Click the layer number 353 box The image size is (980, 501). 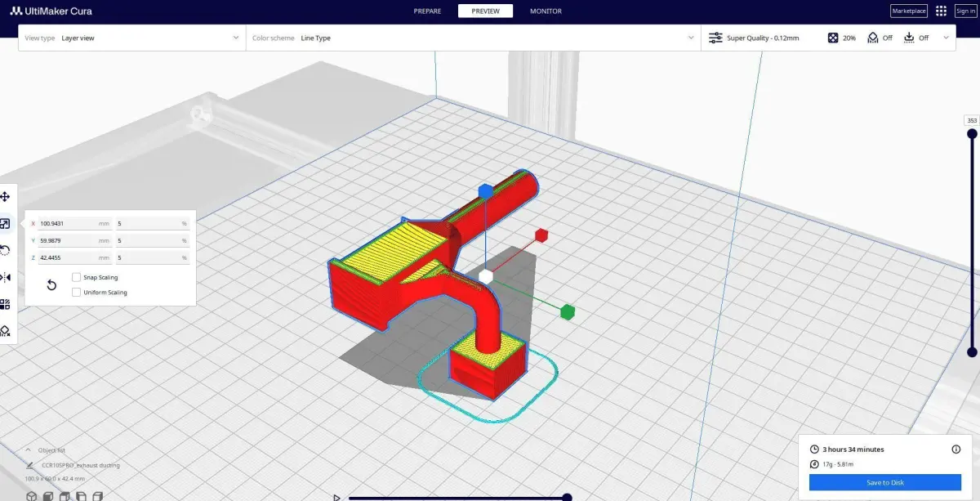pyautogui.click(x=972, y=120)
